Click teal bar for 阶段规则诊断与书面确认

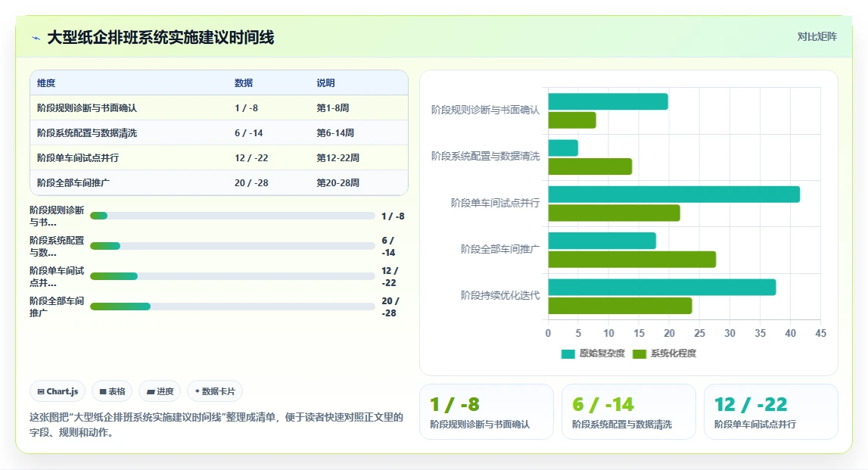point(608,102)
